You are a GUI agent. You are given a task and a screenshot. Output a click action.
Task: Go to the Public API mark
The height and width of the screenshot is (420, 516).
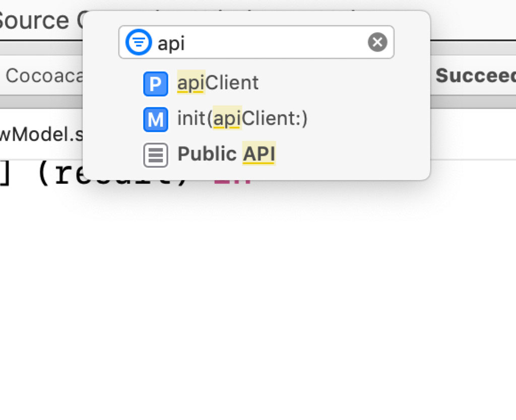226,154
